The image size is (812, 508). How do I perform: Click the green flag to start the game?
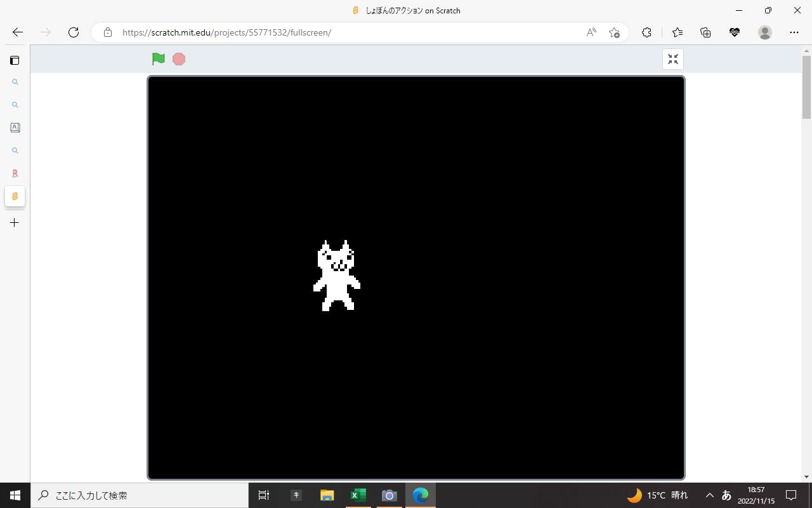(x=159, y=59)
